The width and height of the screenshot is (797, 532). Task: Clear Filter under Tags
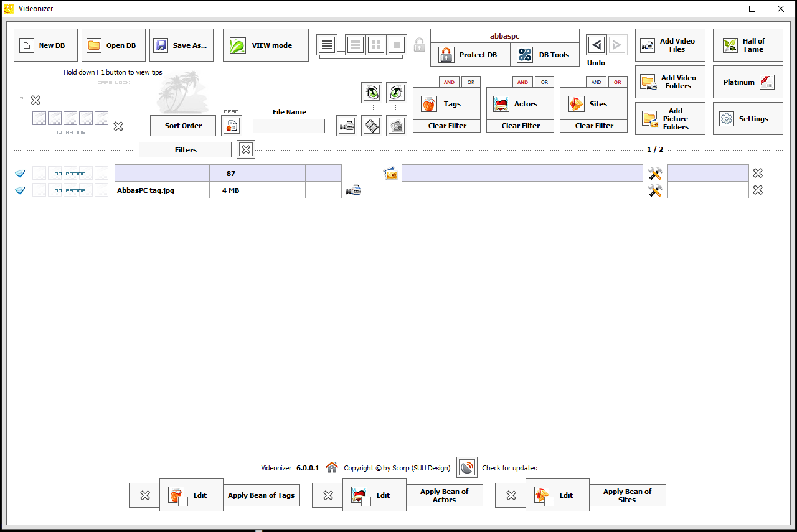coord(447,126)
